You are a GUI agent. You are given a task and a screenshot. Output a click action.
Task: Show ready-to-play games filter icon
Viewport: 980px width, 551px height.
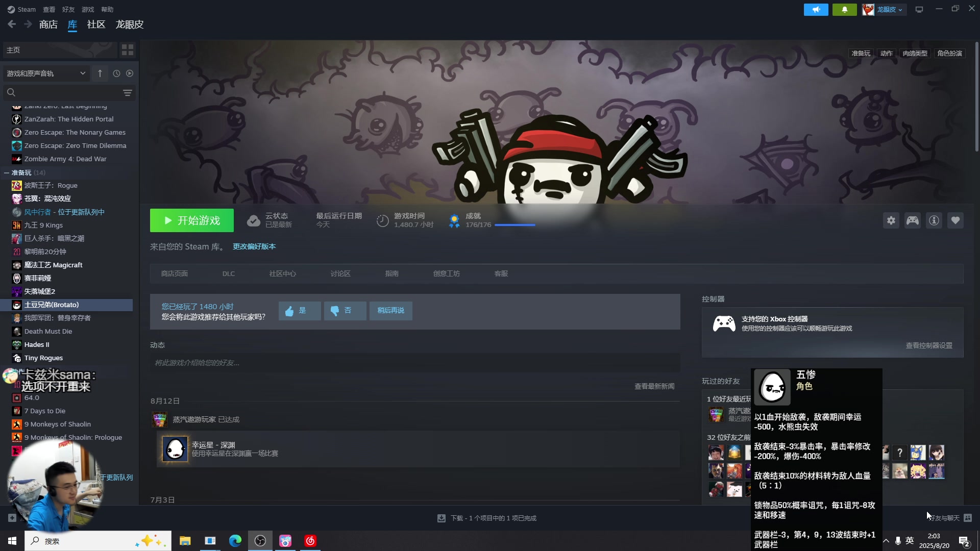click(x=130, y=73)
